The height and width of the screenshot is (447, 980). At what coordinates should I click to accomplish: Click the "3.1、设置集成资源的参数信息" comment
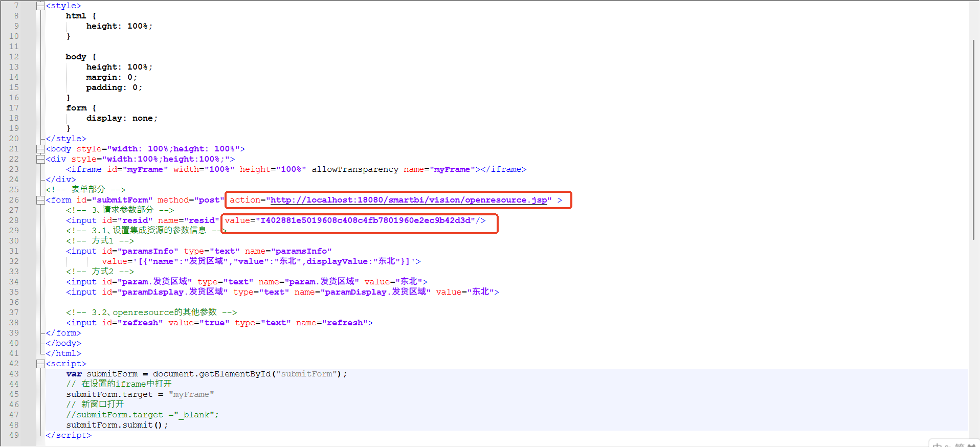(146, 231)
